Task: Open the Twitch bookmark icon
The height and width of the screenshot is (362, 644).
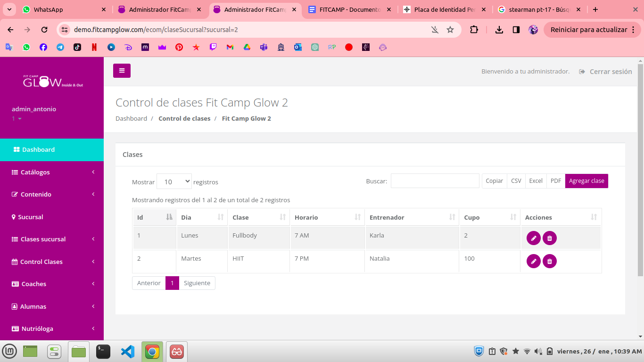Action: click(213, 47)
